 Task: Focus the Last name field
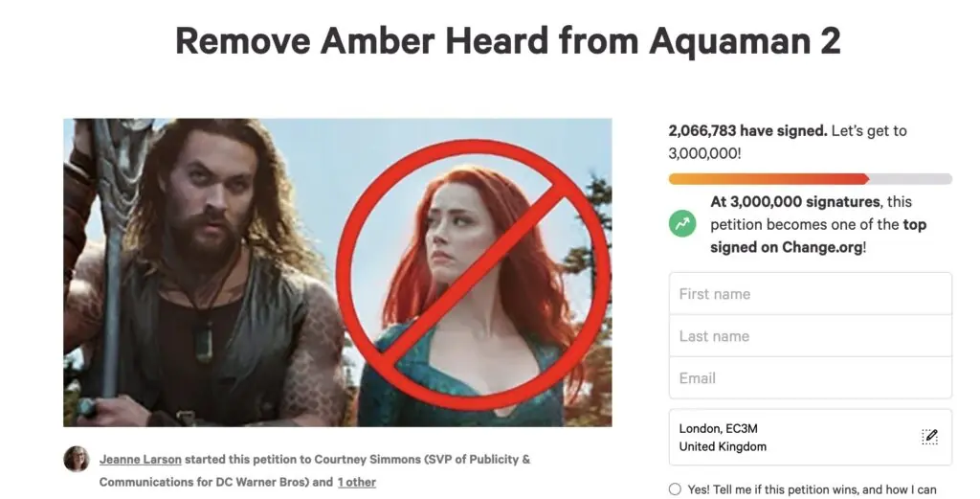tap(810, 336)
